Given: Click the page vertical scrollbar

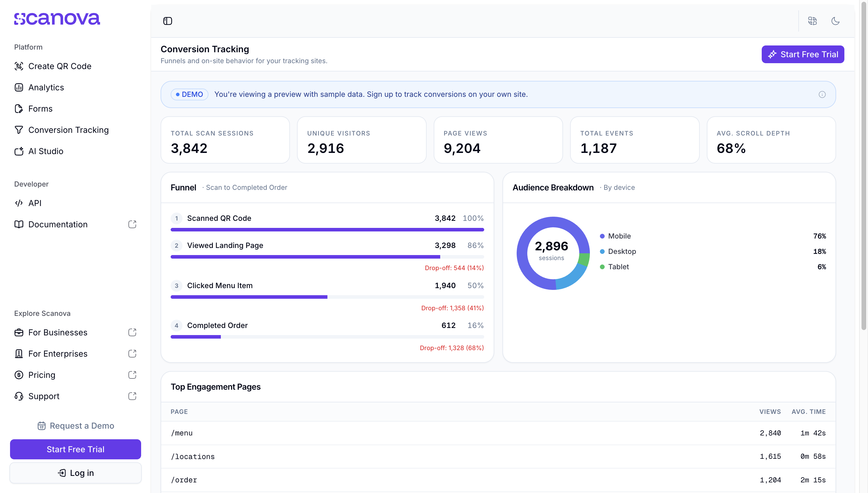Looking at the screenshot, I should click(x=864, y=166).
